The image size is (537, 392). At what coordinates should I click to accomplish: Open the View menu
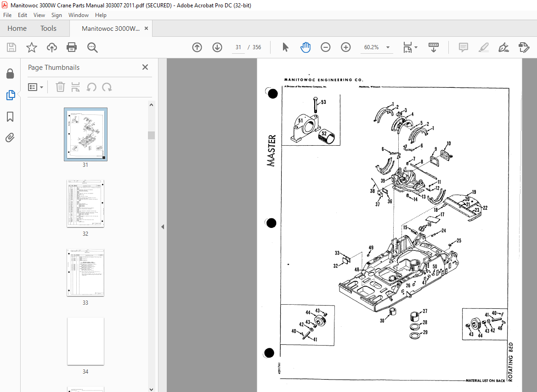coord(39,15)
